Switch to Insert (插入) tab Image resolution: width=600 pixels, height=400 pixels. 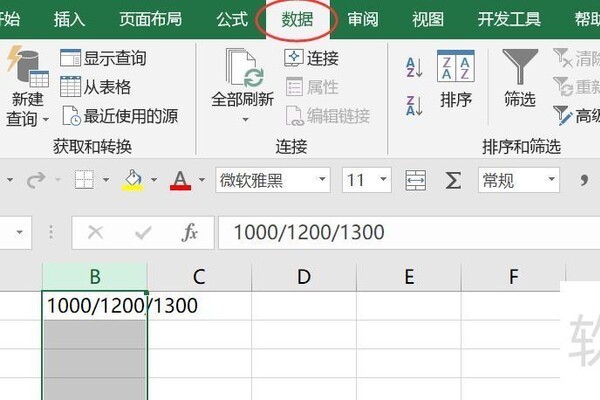point(69,19)
